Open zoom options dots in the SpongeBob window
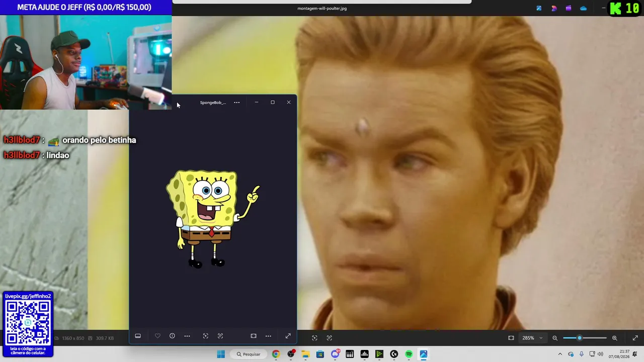The width and height of the screenshot is (644, 362). point(268,336)
